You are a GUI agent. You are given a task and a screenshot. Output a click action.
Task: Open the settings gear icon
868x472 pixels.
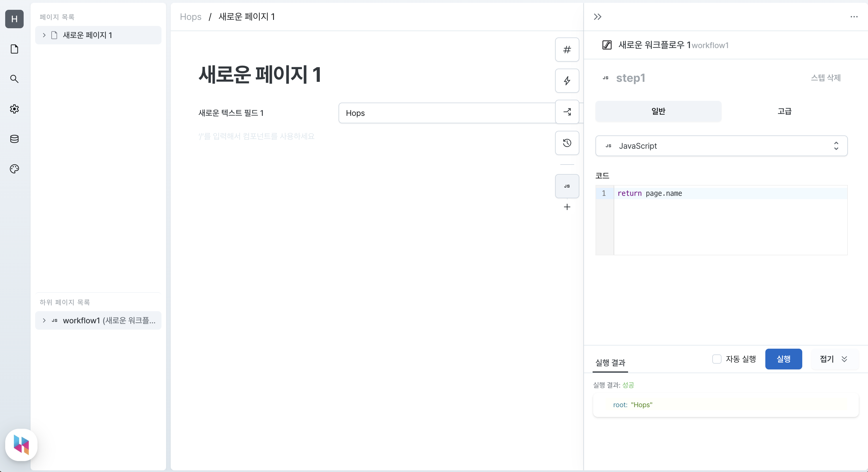pos(14,109)
